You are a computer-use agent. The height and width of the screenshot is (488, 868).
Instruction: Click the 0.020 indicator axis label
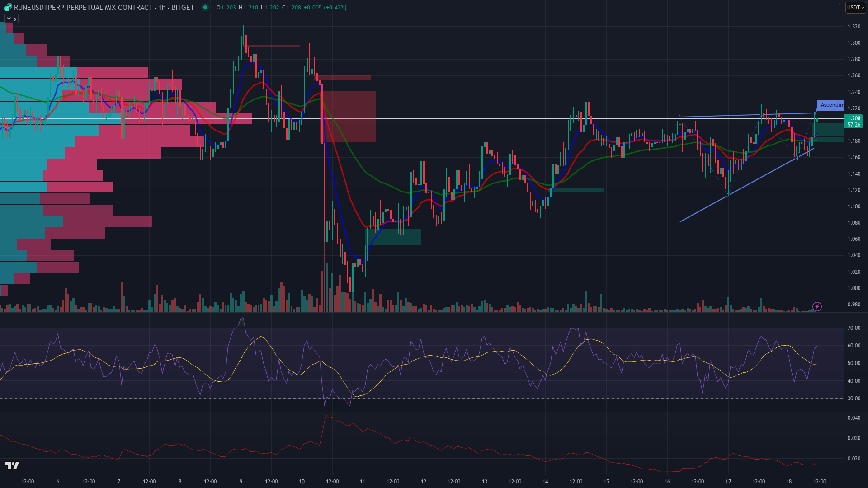point(854,459)
